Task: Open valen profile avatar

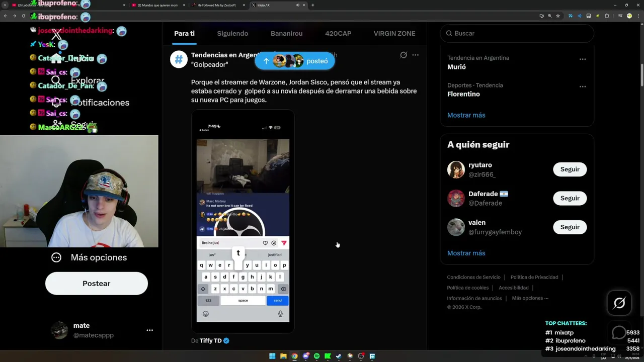Action: pos(456,227)
